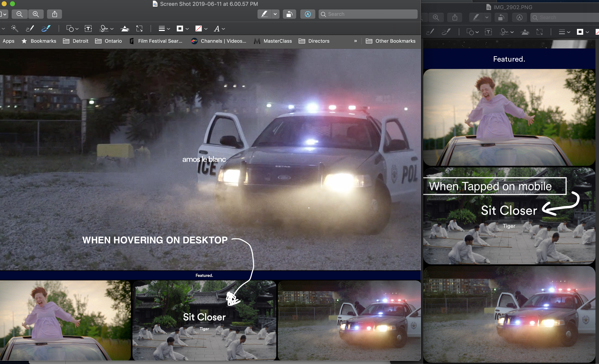Open the Sign tool in Screen Shot window
599x364 pixels.
coord(104,29)
